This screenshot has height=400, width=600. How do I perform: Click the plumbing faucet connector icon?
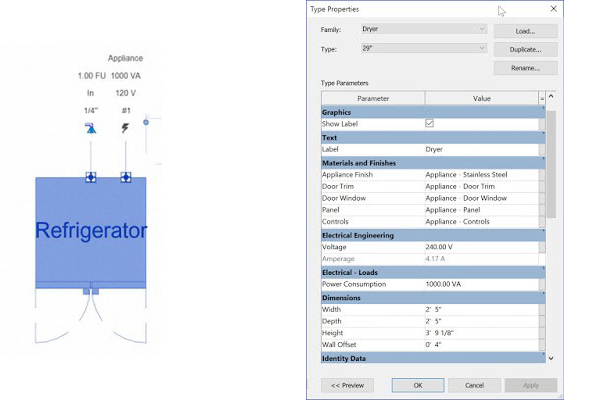(90, 128)
